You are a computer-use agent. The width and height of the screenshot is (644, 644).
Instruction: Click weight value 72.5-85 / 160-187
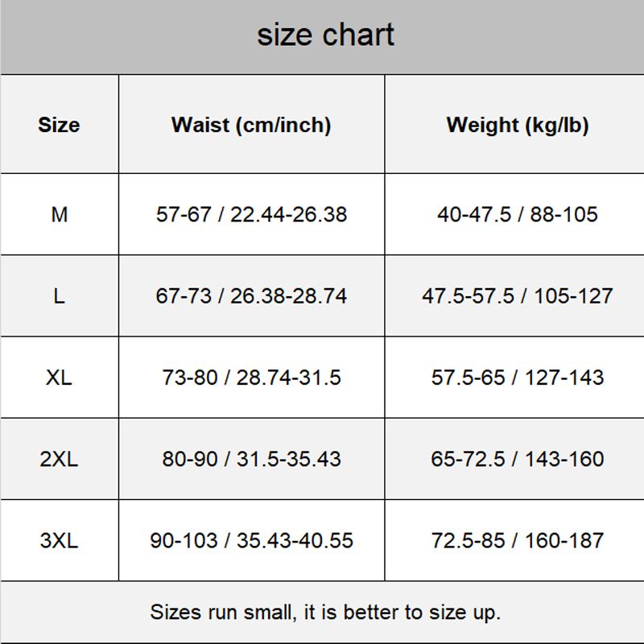[x=517, y=540]
